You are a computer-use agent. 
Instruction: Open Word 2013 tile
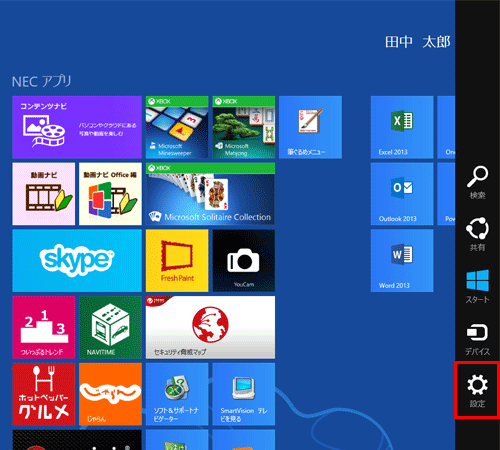click(402, 260)
